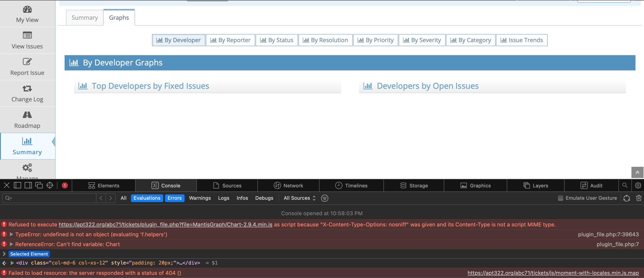
Task: Show the By Severity graphs
Action: (x=422, y=40)
